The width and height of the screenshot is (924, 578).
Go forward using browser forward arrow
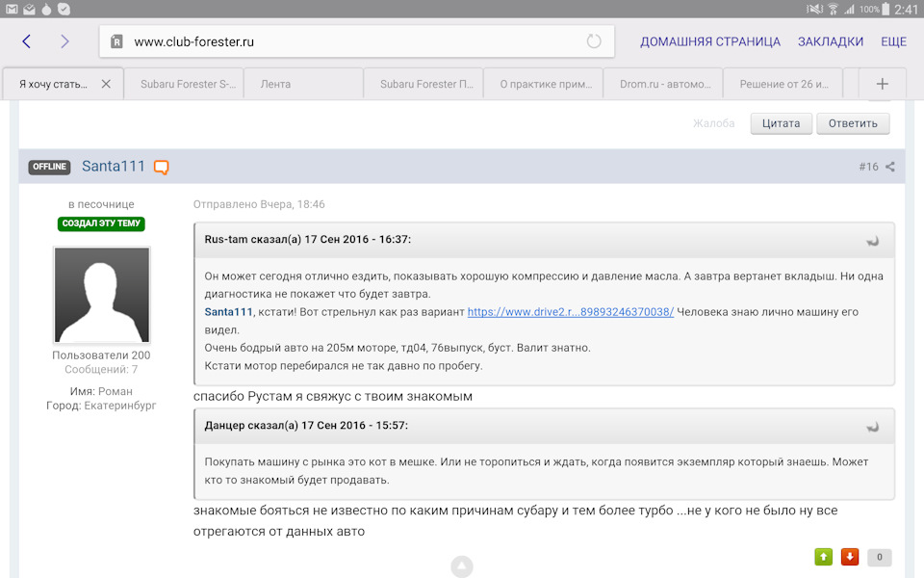[64, 41]
